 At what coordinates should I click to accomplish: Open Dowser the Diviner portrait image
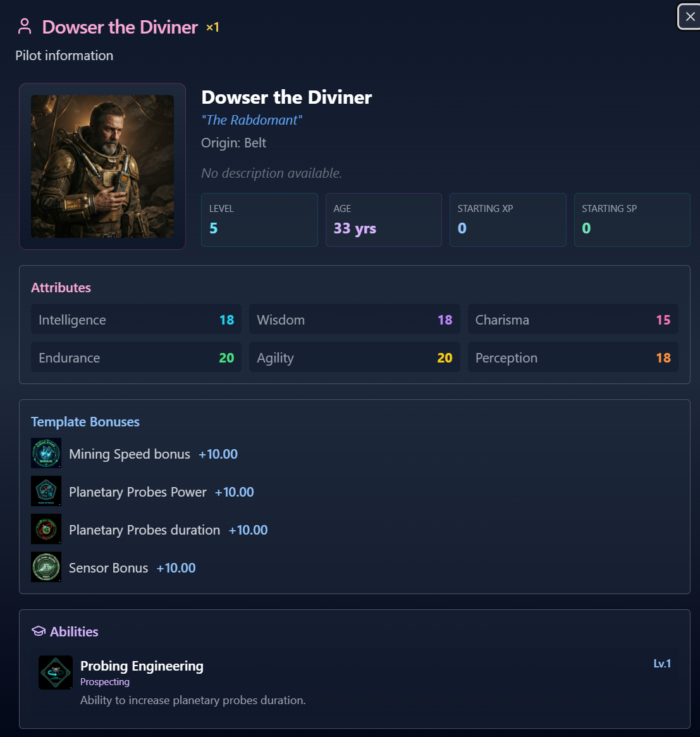[x=102, y=166]
